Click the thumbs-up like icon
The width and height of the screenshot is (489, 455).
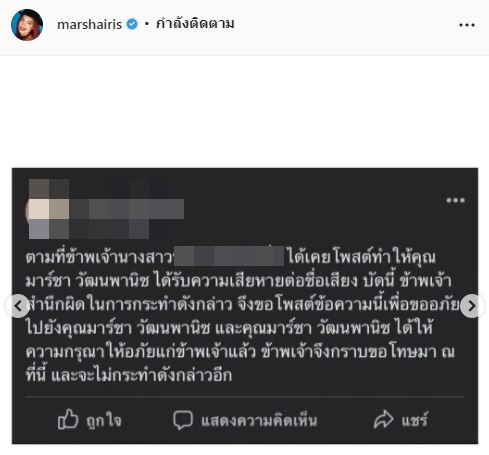68,419
